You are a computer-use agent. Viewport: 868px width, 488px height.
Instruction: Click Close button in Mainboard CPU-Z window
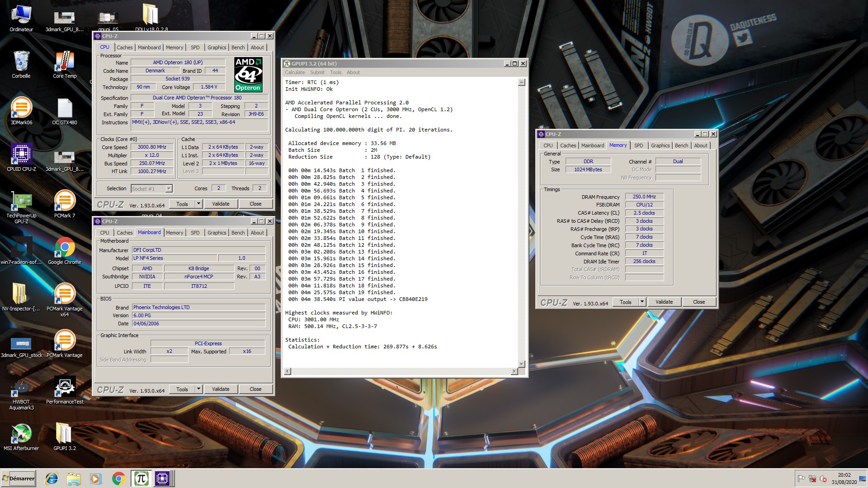[255, 389]
